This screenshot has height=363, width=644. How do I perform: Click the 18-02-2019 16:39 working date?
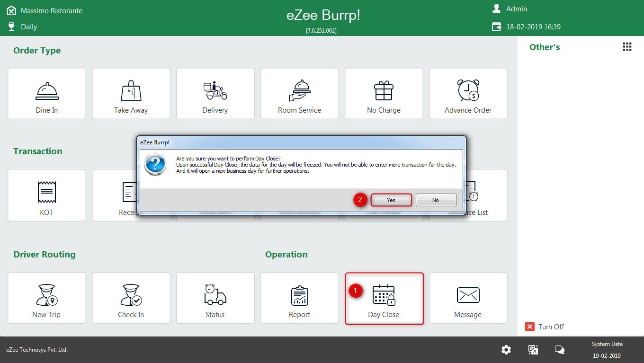click(533, 27)
